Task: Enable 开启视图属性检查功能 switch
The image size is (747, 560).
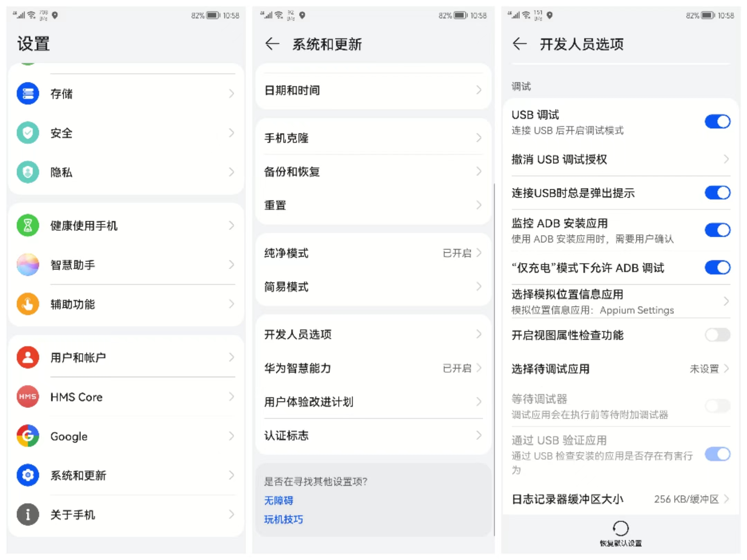Action: point(718,335)
